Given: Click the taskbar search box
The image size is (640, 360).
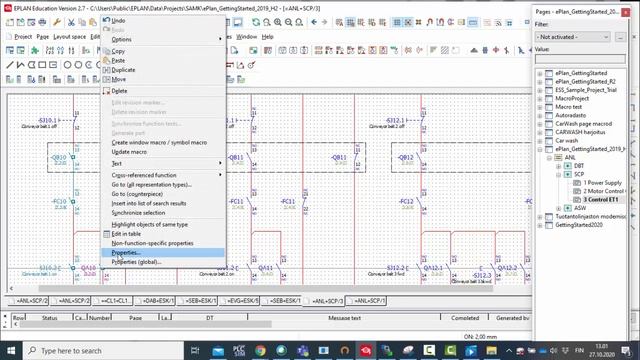Looking at the screenshot, I should [x=104, y=351].
